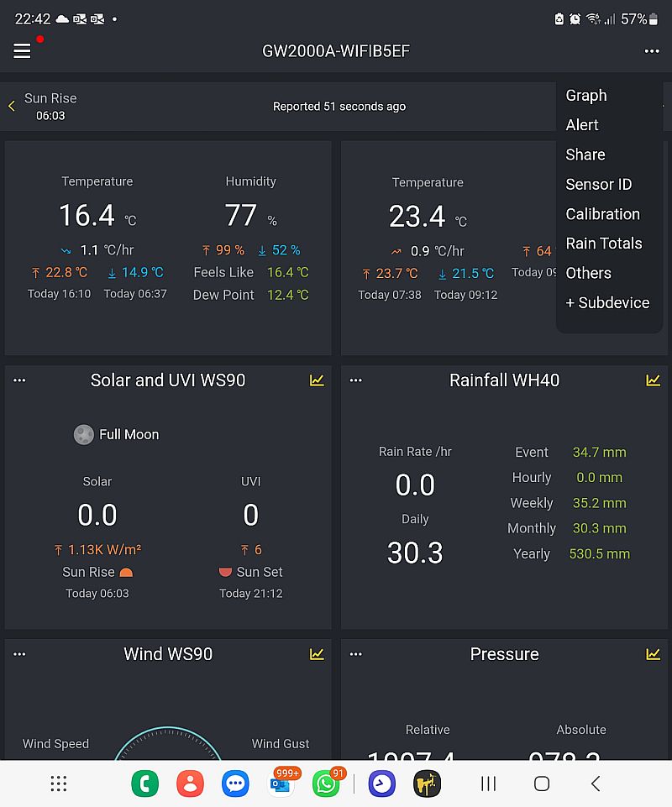Expand Wind WS90 three-dot options
The width and height of the screenshot is (672, 807).
[x=19, y=654]
